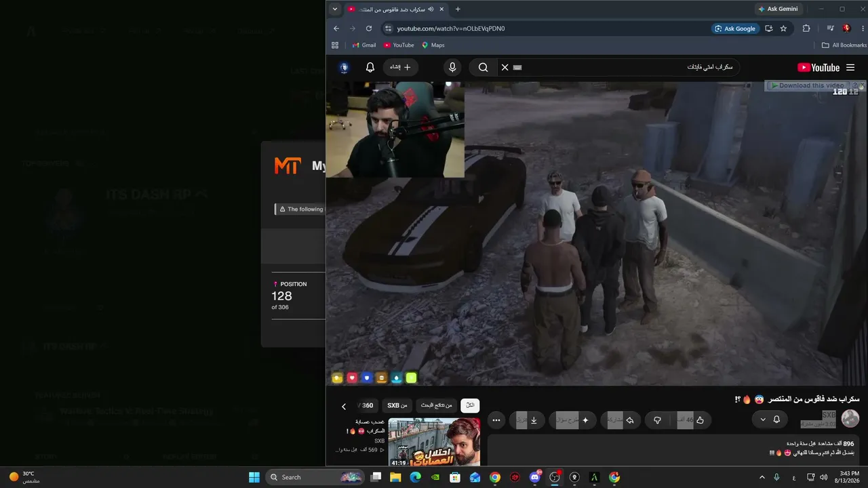868x488 pixels.
Task: Install YouTube app from address bar icon
Action: point(768,28)
